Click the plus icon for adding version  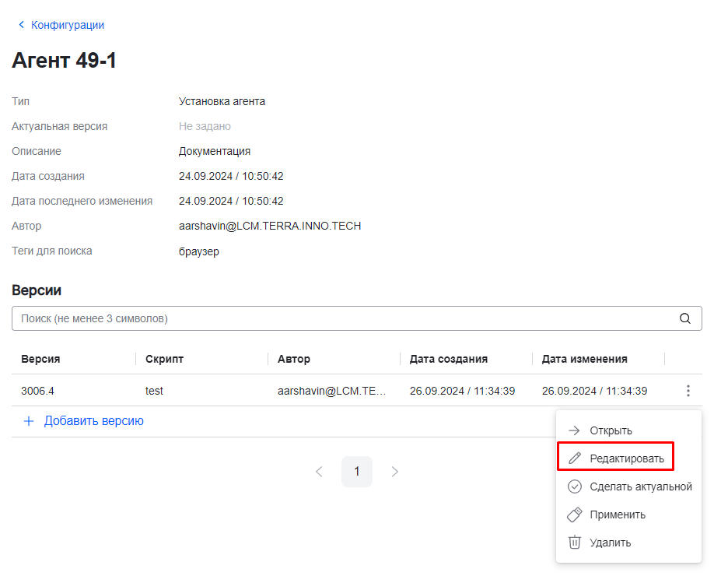[29, 421]
